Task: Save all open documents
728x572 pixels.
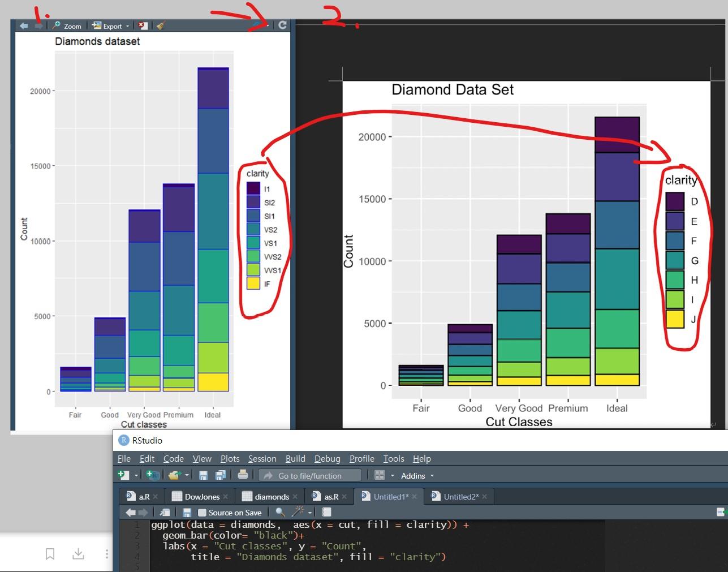Action: click(221, 475)
